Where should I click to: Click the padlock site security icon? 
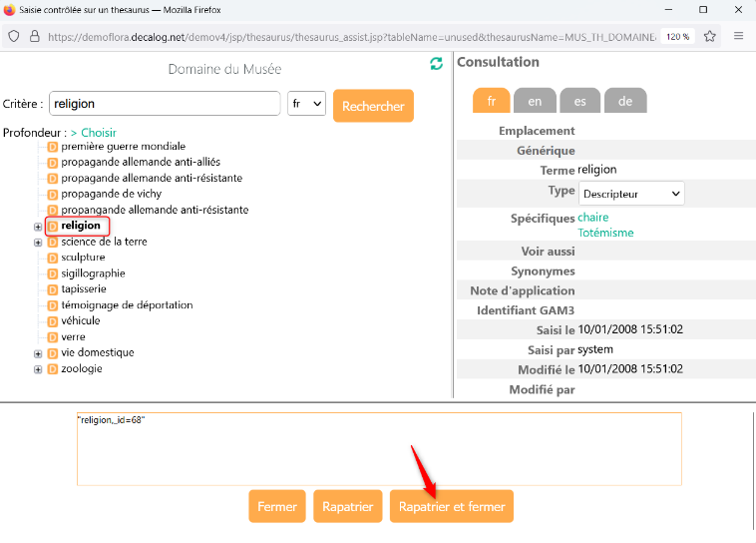click(x=34, y=36)
